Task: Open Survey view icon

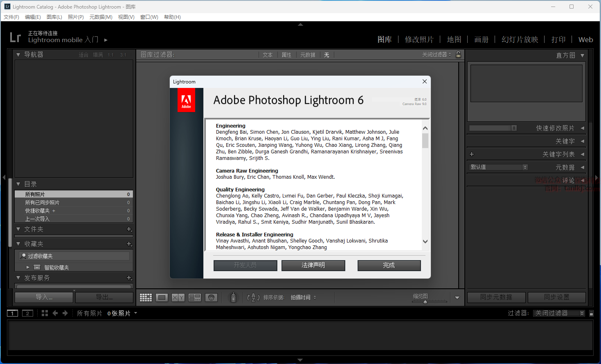Action: (194, 297)
